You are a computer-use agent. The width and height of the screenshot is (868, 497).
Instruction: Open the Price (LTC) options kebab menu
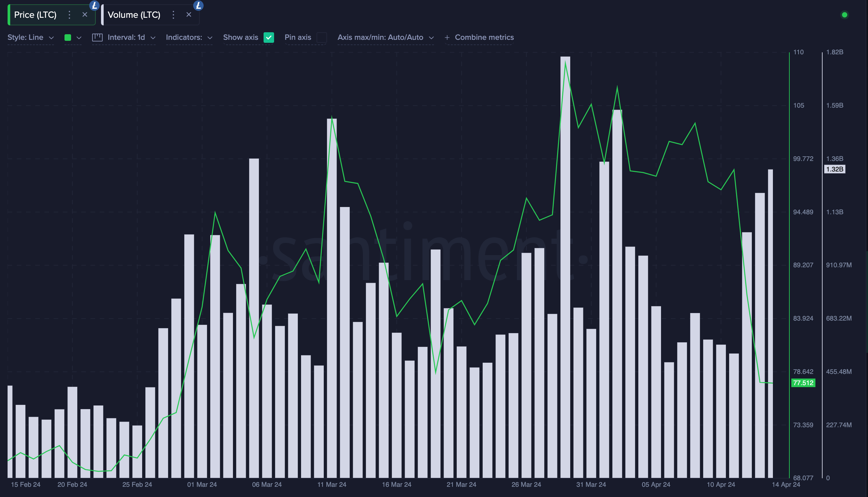[69, 15]
